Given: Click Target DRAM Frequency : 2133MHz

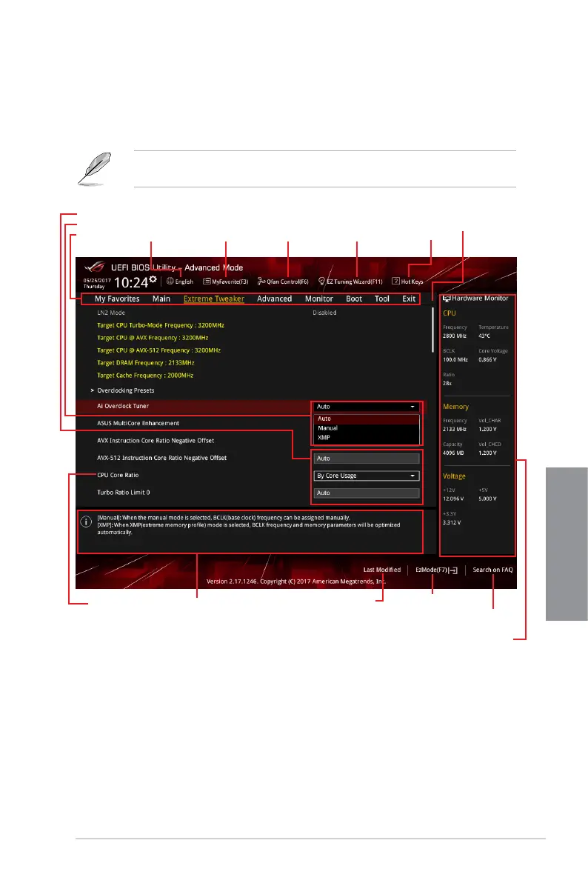Looking at the screenshot, I should (x=146, y=363).
